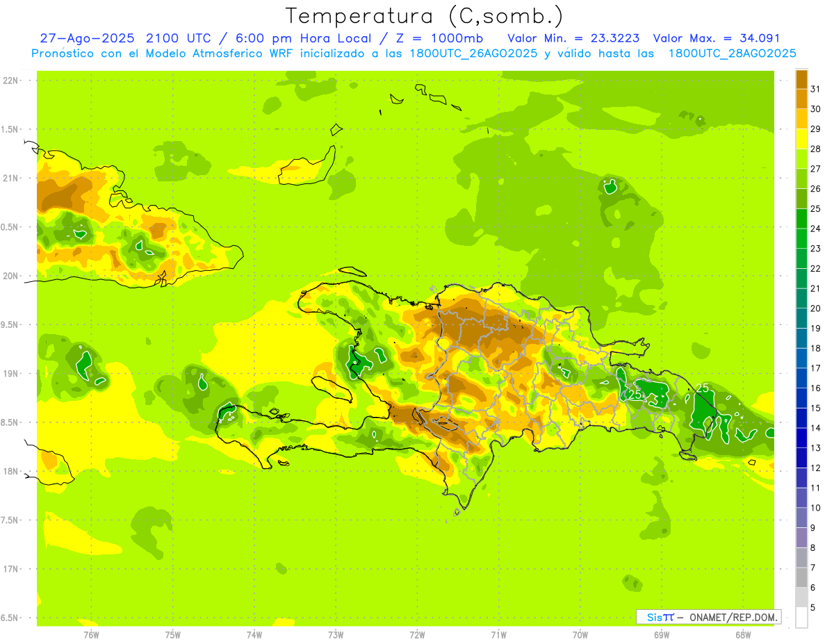Click the '72W' longitude label
834x644 pixels.
click(417, 635)
